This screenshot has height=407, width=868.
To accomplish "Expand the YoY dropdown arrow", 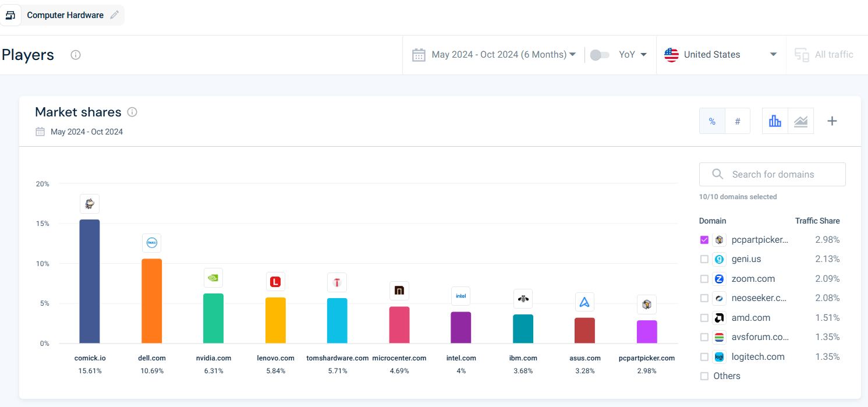I will (x=643, y=55).
